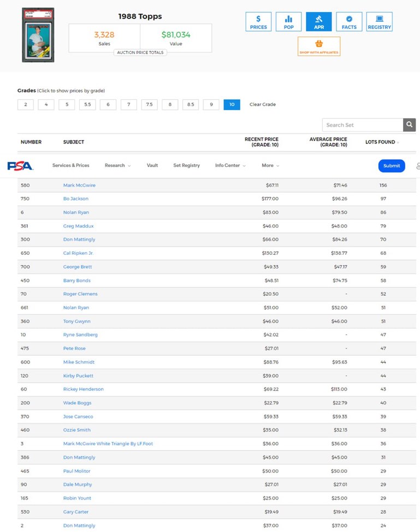Expand the Research dropdown menu
The image size is (420, 532).
(117, 165)
